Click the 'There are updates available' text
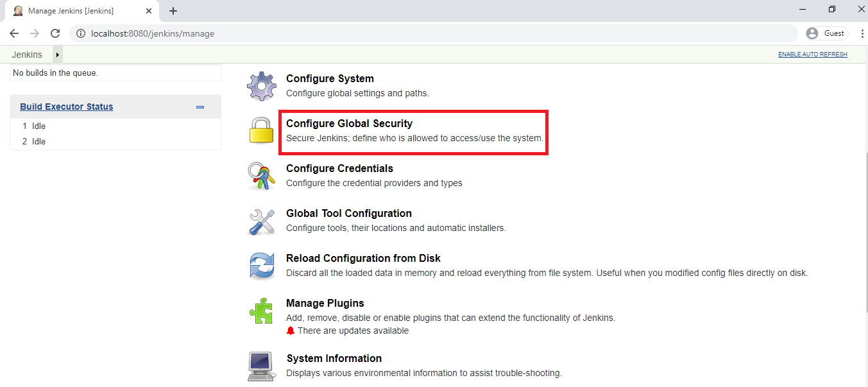Screen dimensions: 868x387 tap(353, 331)
